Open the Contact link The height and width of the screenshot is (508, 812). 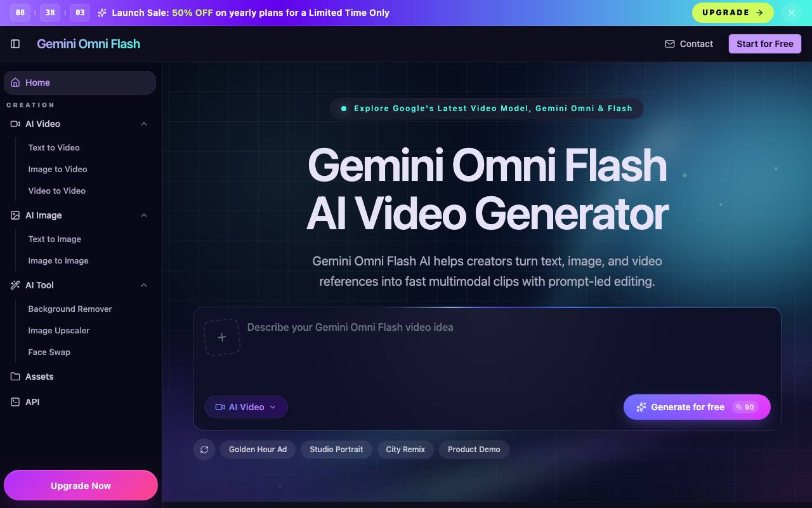689,44
